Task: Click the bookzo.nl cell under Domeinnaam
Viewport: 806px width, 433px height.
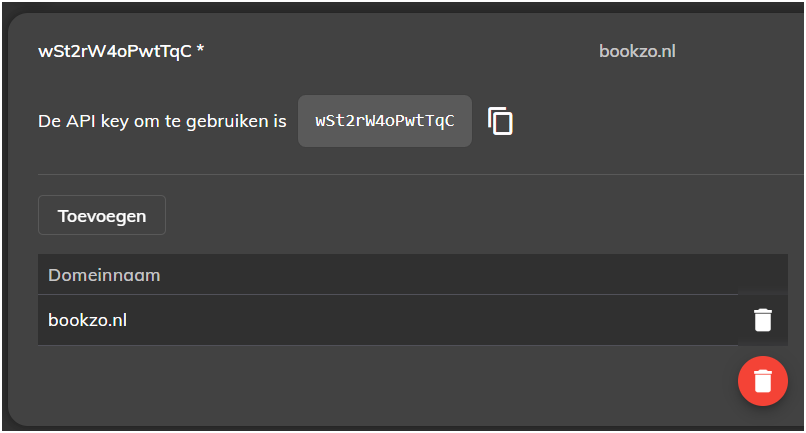Action: click(87, 320)
